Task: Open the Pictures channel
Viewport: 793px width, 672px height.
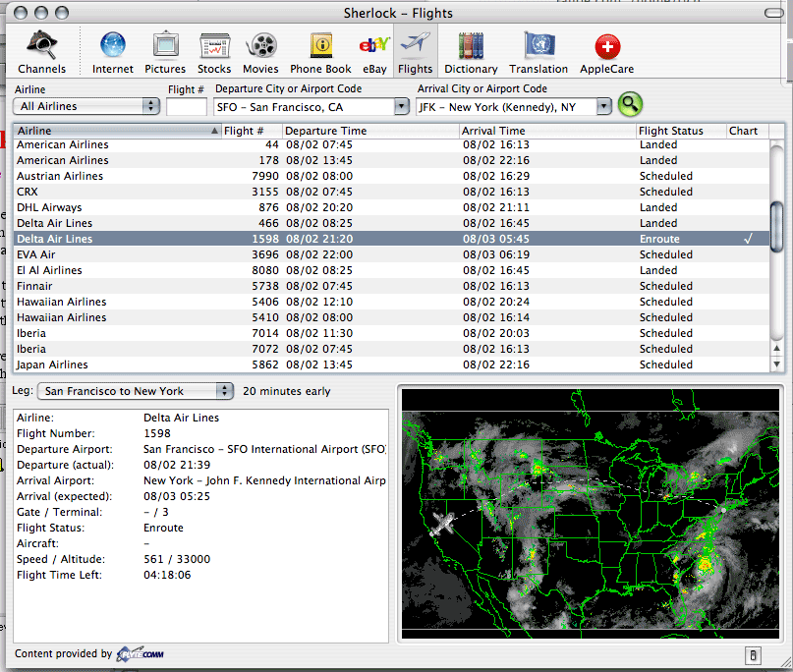Action: click(165, 52)
